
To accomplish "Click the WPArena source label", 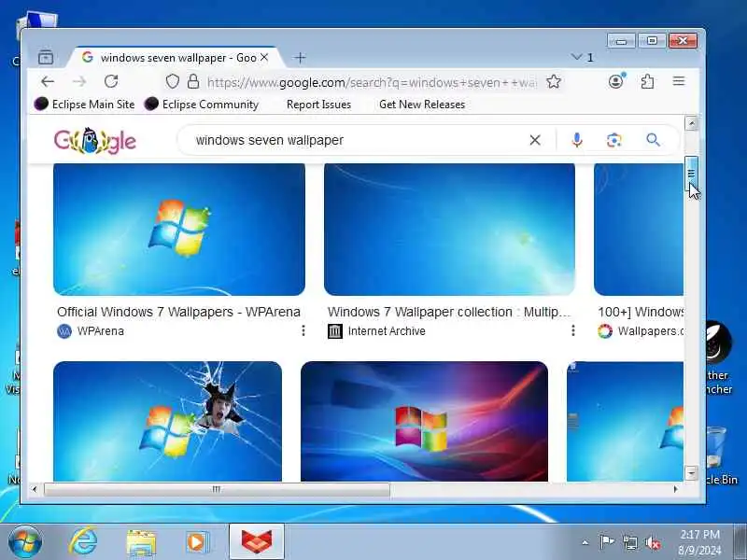I will coord(101,331).
